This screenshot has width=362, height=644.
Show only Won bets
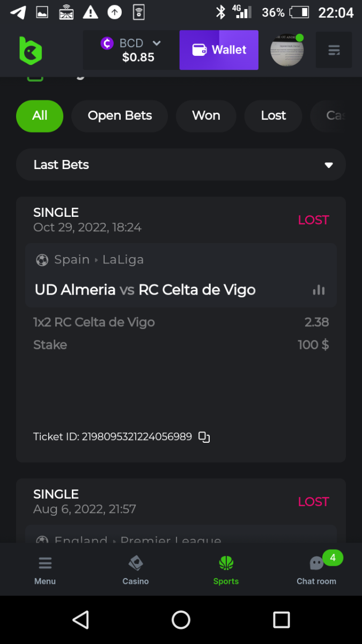click(x=206, y=116)
